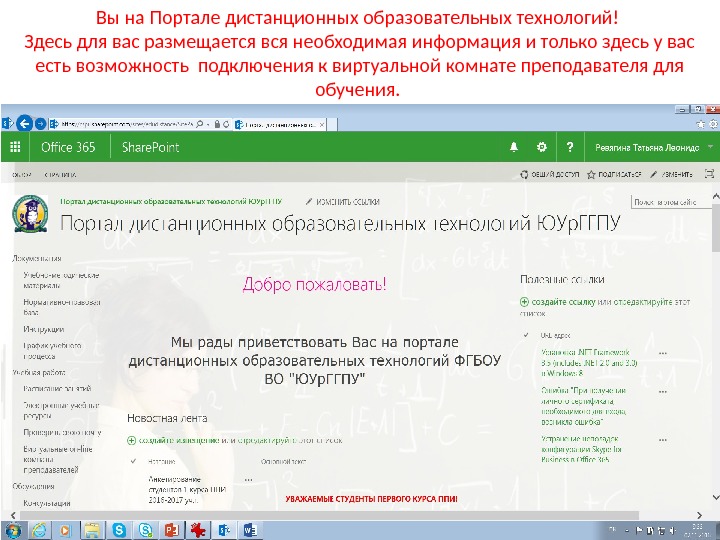Open the Skype for Business troubleshooting link
The width and height of the screenshot is (720, 540).
pos(581,449)
